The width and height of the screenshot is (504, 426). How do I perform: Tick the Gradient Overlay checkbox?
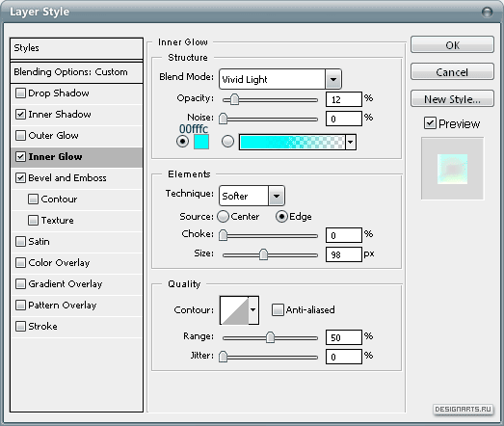pos(20,284)
